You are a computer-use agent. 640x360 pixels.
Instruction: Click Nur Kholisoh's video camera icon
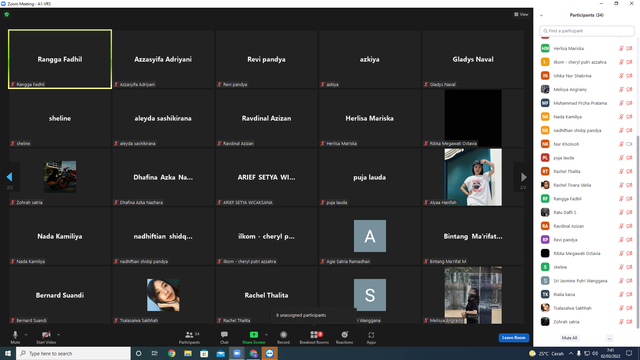pos(629,144)
